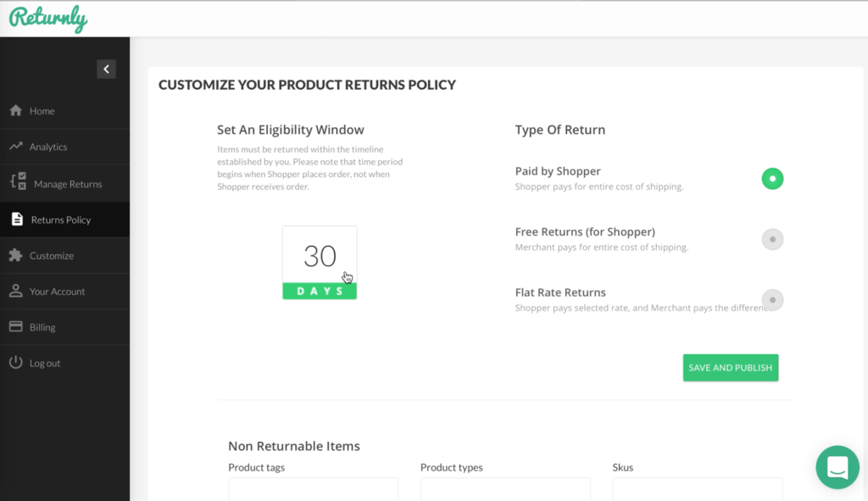Click the Analytics trend-line icon

(x=15, y=147)
